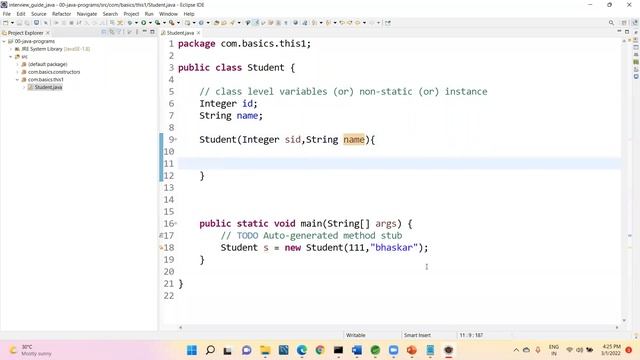The height and width of the screenshot is (360, 640).
Task: Maximize the Project Explorer view
Action: (152, 32)
